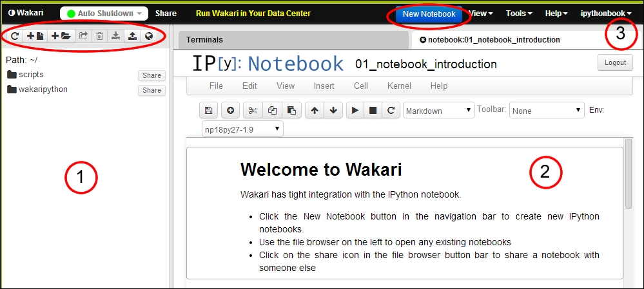Screen dimensions: 644x289
Task: Paste the cell from clipboard
Action: tap(291, 110)
